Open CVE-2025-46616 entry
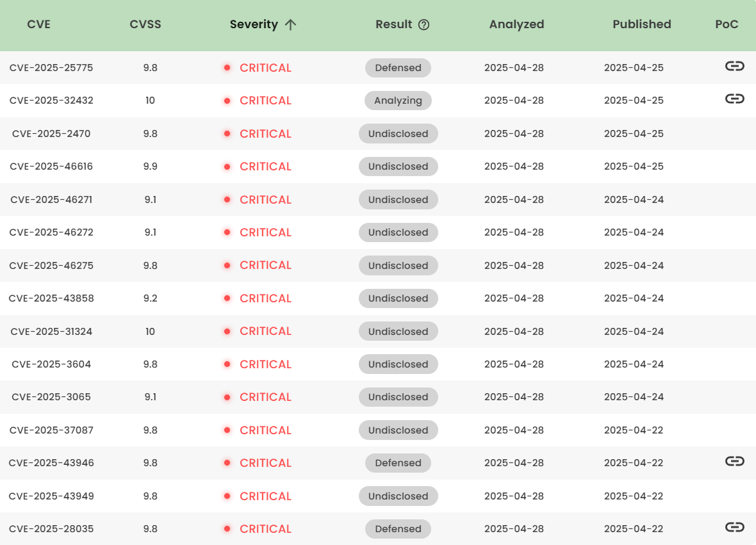 pyautogui.click(x=51, y=167)
